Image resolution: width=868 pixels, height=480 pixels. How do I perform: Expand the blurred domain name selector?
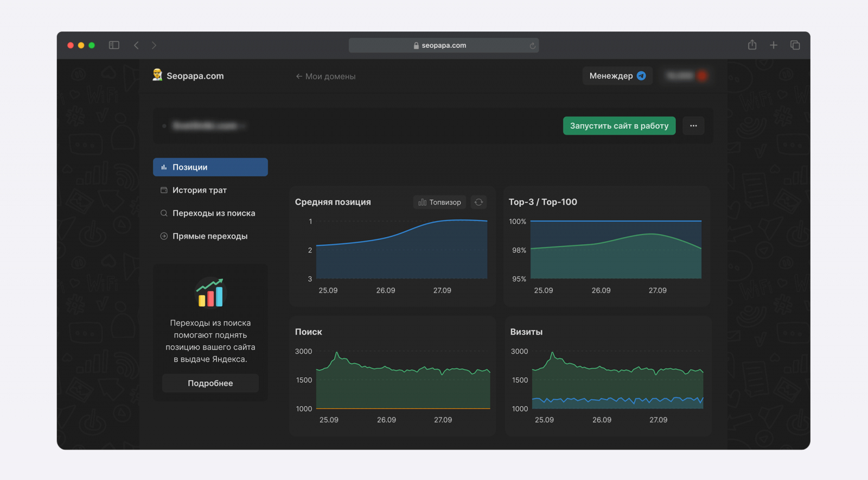209,126
